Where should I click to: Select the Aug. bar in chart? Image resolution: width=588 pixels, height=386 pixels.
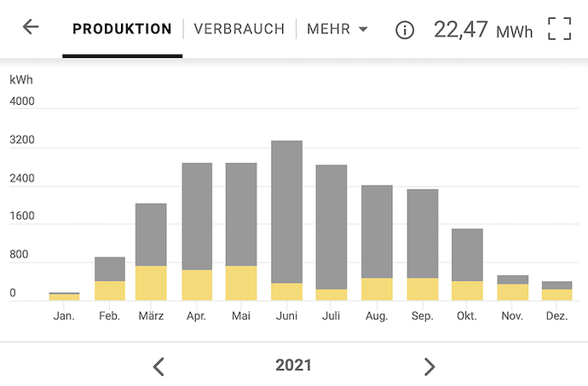click(x=377, y=243)
